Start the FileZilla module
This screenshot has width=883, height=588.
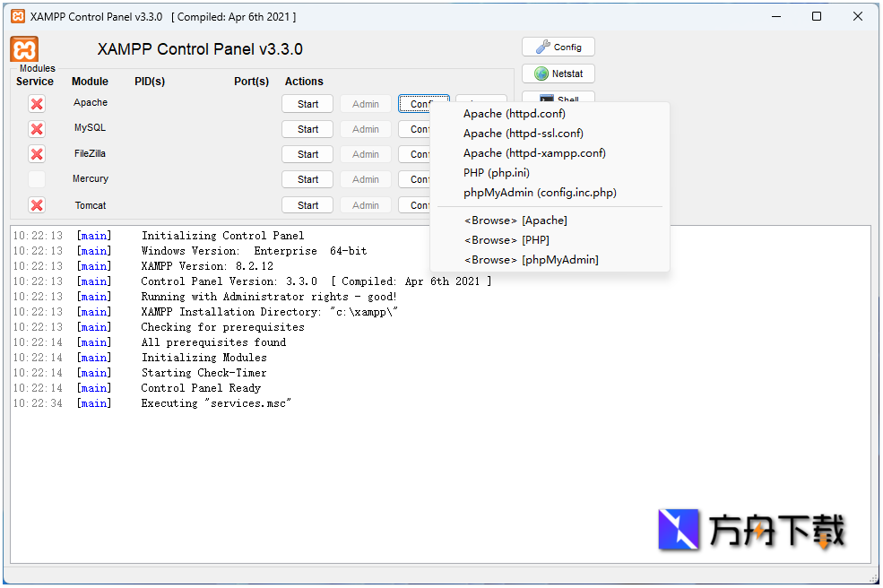pos(307,154)
